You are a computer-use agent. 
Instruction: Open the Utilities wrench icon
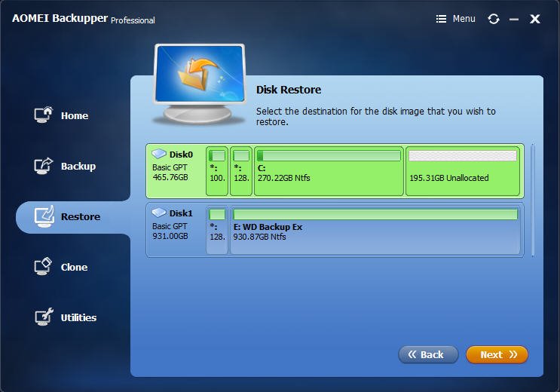click(44, 317)
